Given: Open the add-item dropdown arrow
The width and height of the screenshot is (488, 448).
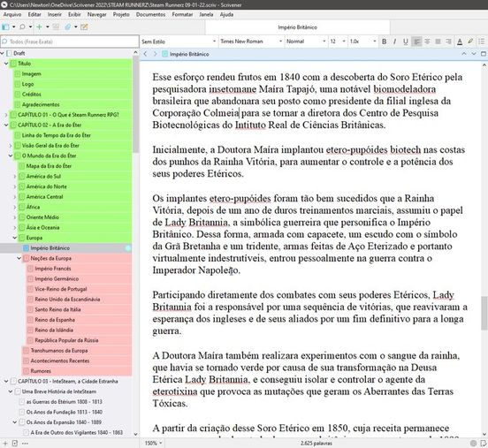Looking at the screenshot, I should point(48,27).
